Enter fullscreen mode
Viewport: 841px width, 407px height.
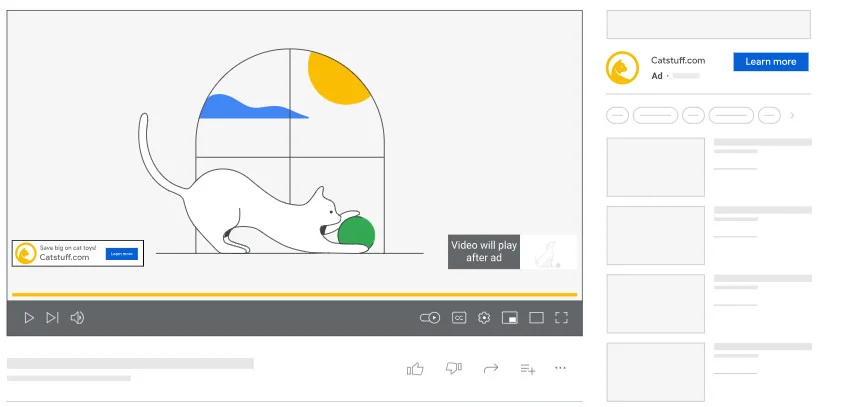[561, 318]
